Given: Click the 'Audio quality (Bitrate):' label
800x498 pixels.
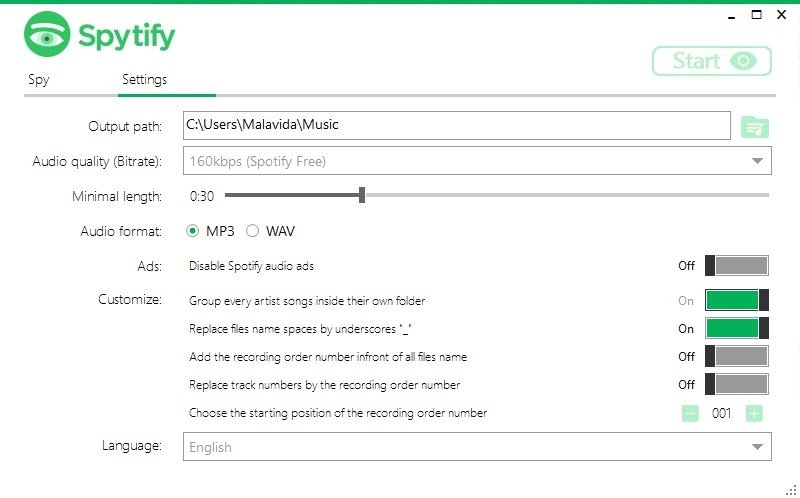Looking at the screenshot, I should pyautogui.click(x=97, y=162).
